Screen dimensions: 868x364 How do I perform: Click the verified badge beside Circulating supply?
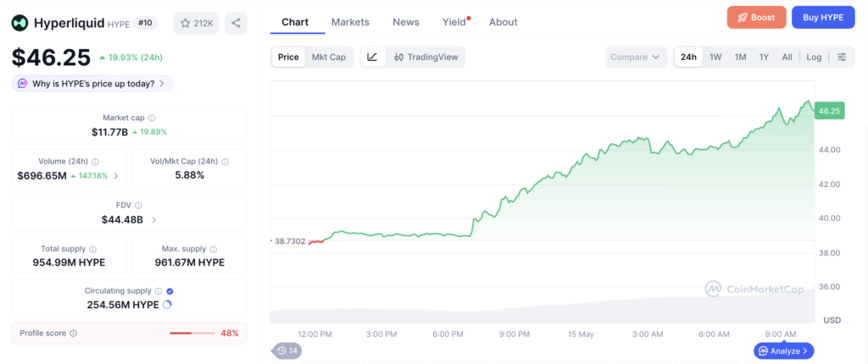[170, 291]
